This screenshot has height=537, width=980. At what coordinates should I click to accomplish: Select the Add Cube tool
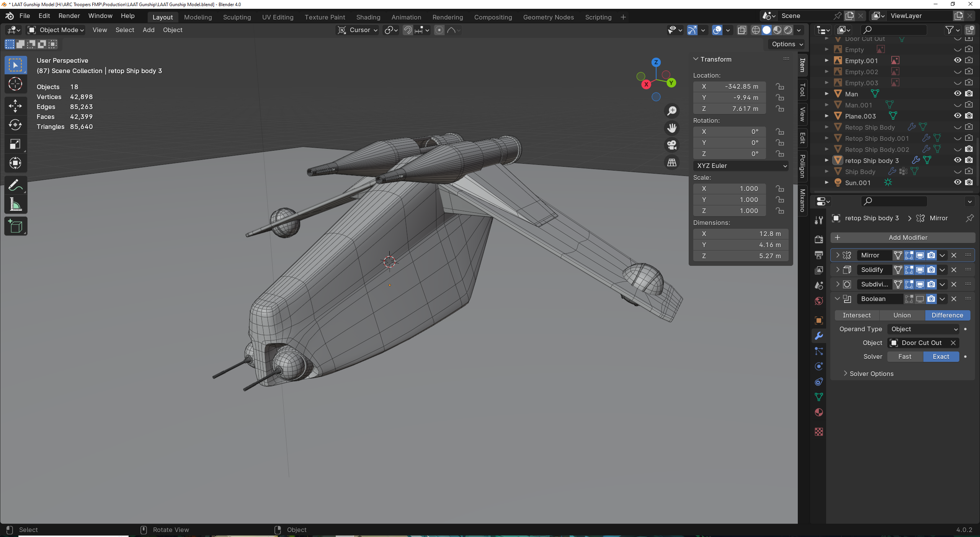click(x=15, y=226)
